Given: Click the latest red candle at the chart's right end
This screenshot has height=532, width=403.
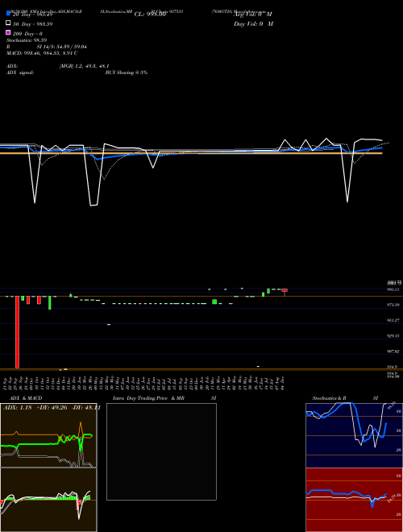Looking at the screenshot, I should 285,290.
